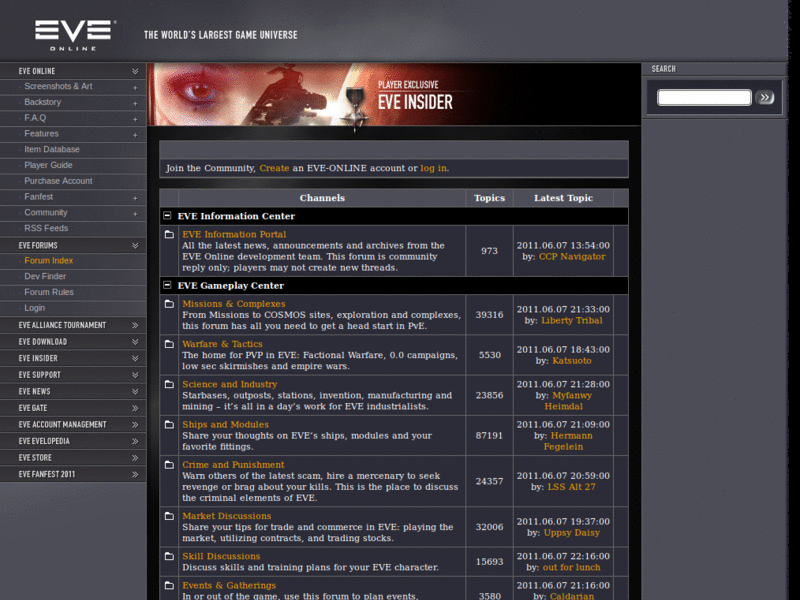The height and width of the screenshot is (600, 800).
Task: Expand Fanfest submenu plus
Action: pyautogui.click(x=135, y=198)
